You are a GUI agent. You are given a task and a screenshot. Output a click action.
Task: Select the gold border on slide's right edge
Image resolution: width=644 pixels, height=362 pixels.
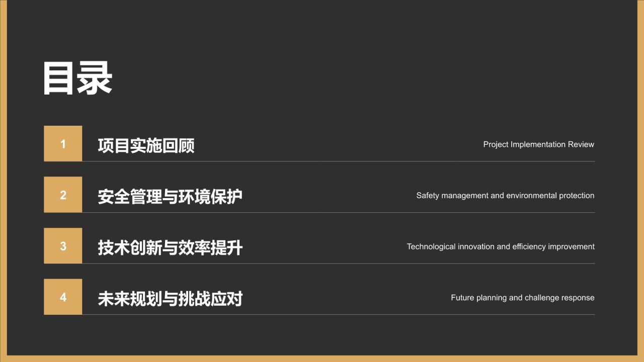tap(640, 181)
